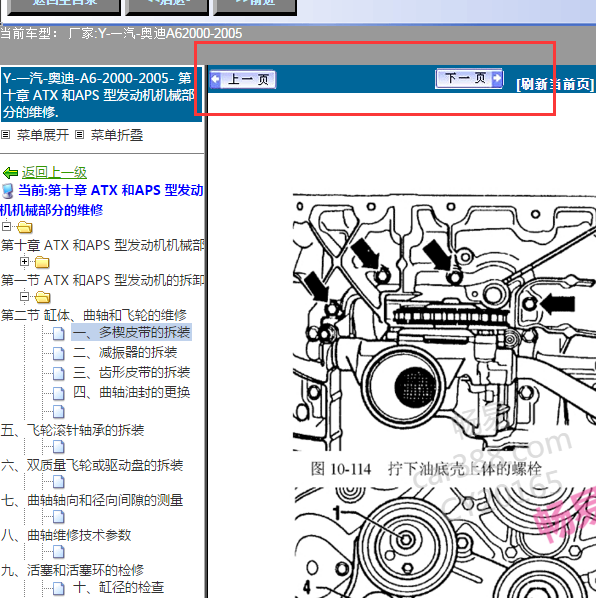Select 第二节 缸体、曲轴和飞轮的维修 row
Viewport: 596px width, 598px height.
(x=94, y=315)
